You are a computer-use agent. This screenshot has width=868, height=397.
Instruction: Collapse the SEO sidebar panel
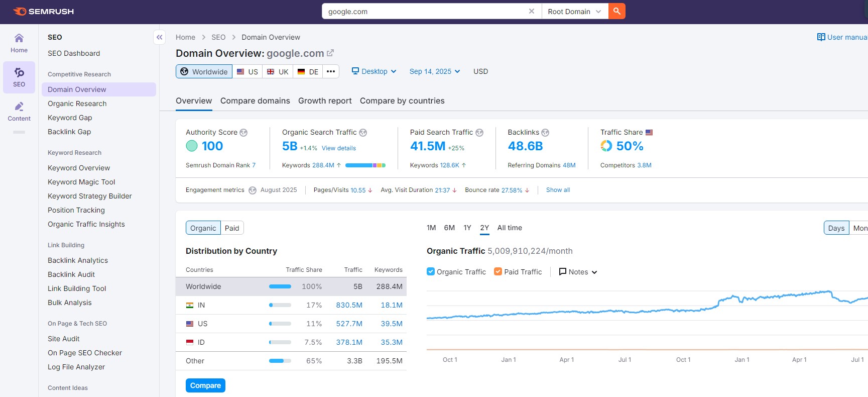point(159,37)
